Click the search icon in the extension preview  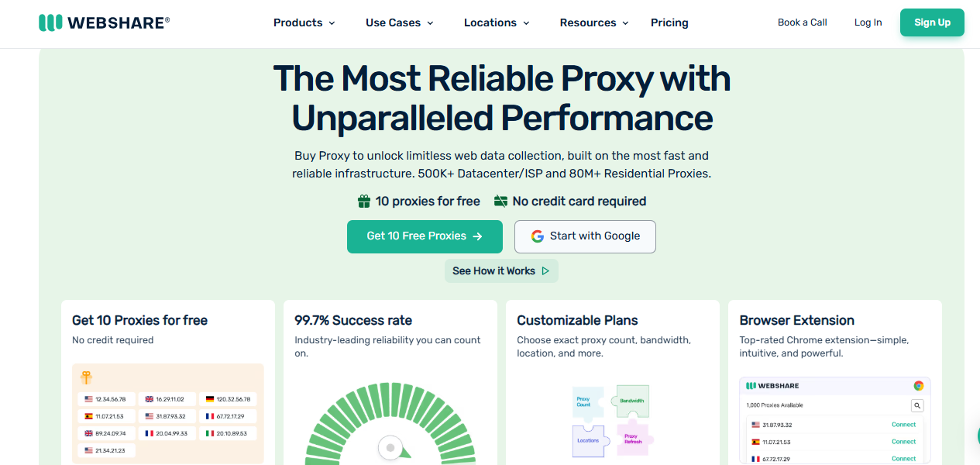916,405
